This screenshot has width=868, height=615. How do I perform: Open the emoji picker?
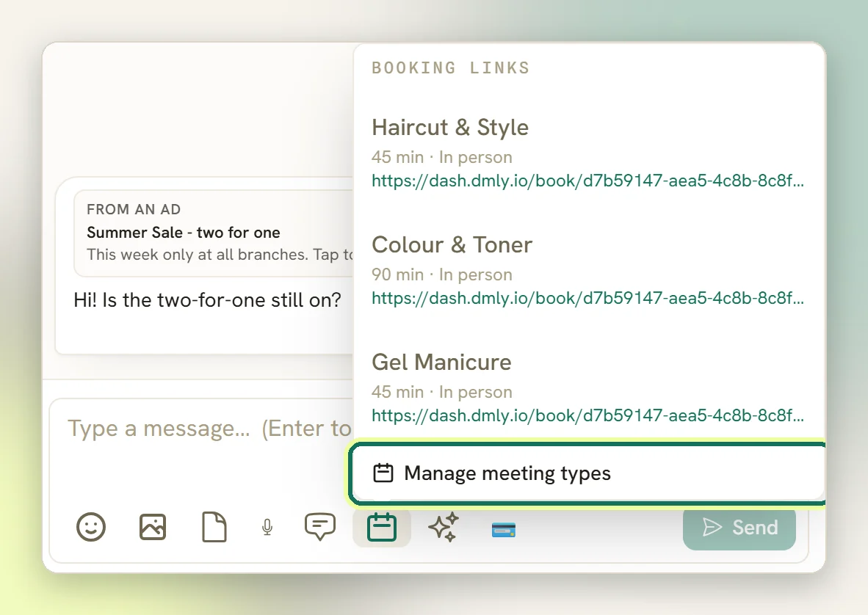click(x=91, y=527)
